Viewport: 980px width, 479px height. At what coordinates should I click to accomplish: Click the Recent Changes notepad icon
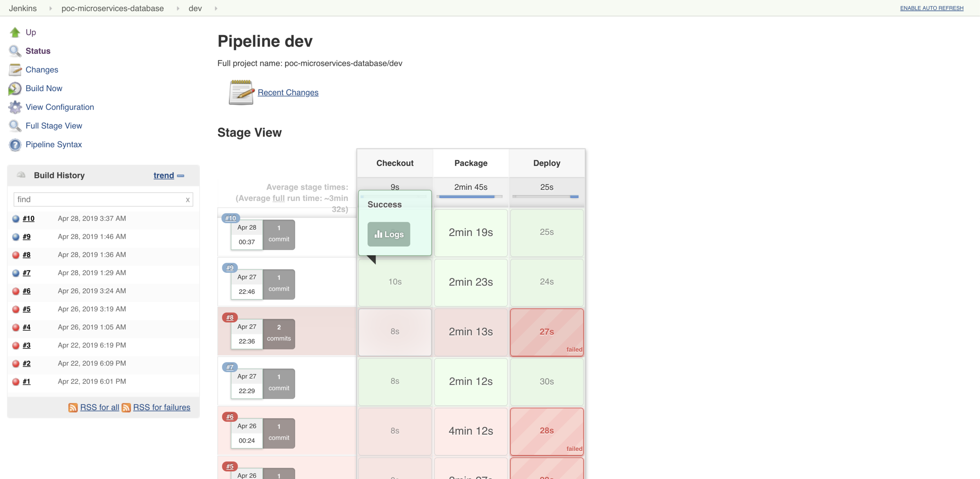241,93
